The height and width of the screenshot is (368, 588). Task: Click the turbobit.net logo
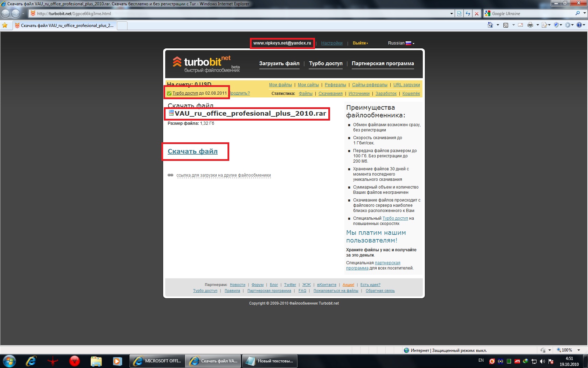click(x=206, y=64)
